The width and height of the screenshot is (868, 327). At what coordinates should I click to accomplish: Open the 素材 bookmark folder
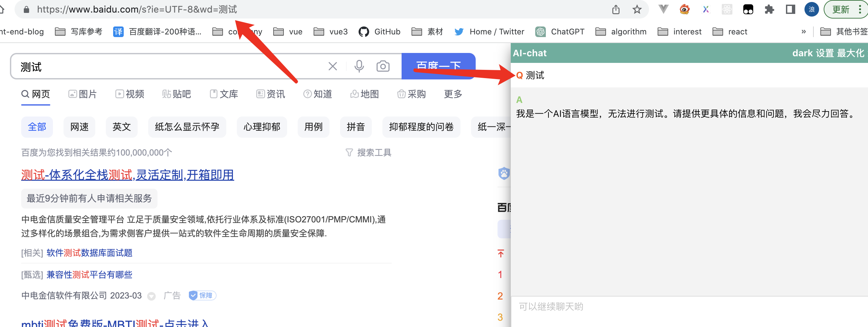click(x=427, y=32)
